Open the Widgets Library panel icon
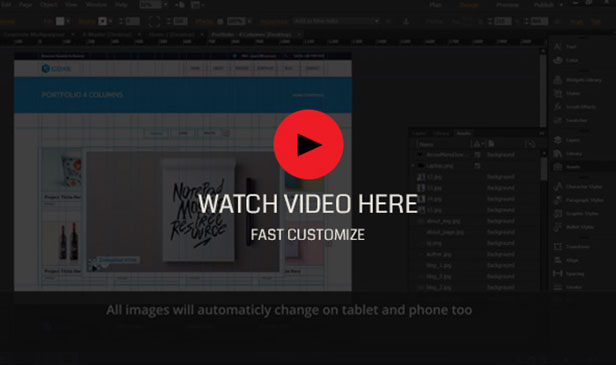Viewport: 616px width, 365px height. [557, 80]
